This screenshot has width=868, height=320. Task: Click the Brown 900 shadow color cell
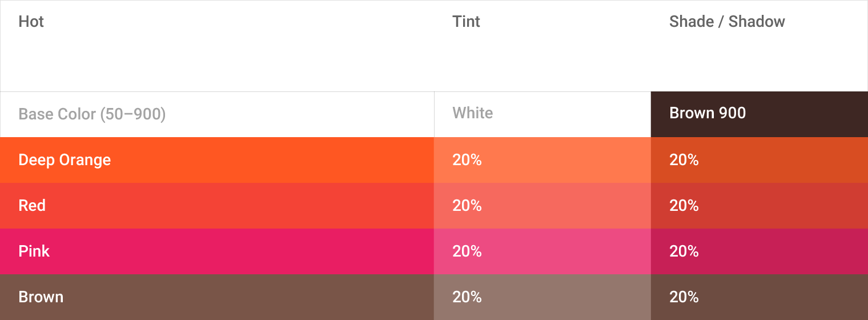[759, 114]
